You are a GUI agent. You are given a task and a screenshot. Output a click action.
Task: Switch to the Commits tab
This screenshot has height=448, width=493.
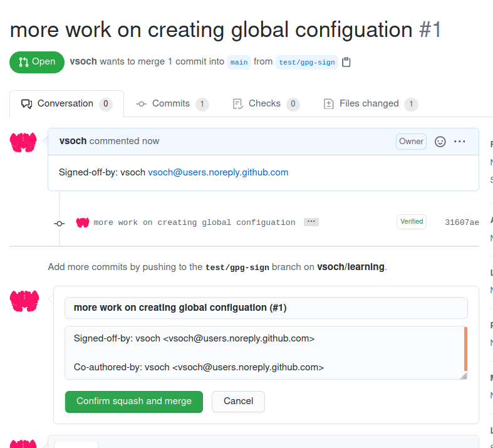tap(172, 104)
